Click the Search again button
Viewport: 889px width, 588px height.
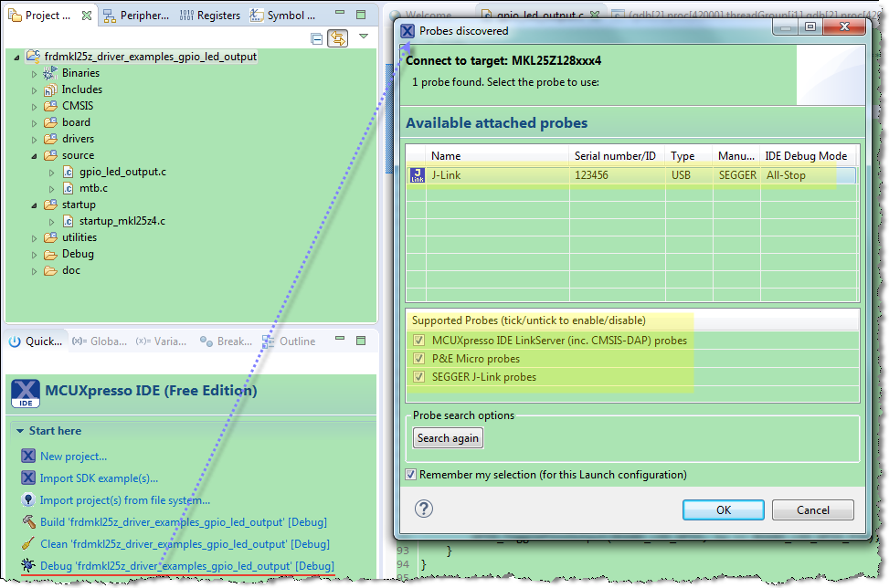pos(448,438)
